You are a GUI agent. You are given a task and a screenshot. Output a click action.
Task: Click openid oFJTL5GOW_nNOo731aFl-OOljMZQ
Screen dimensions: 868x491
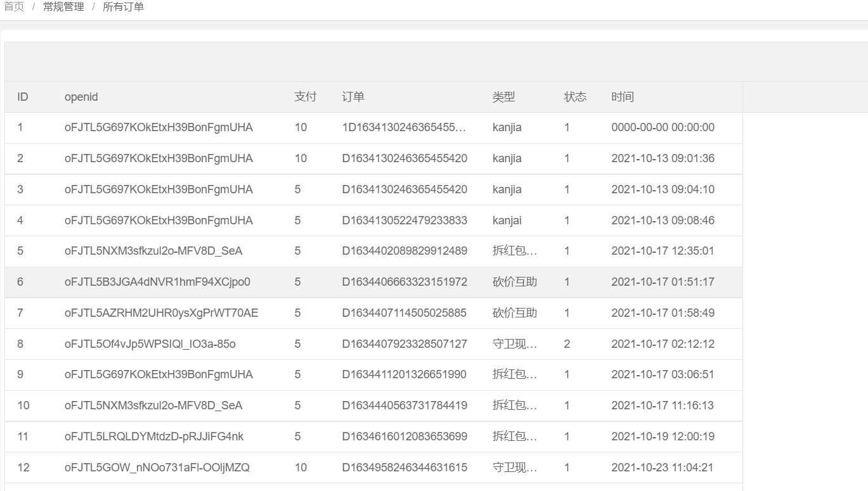(157, 468)
